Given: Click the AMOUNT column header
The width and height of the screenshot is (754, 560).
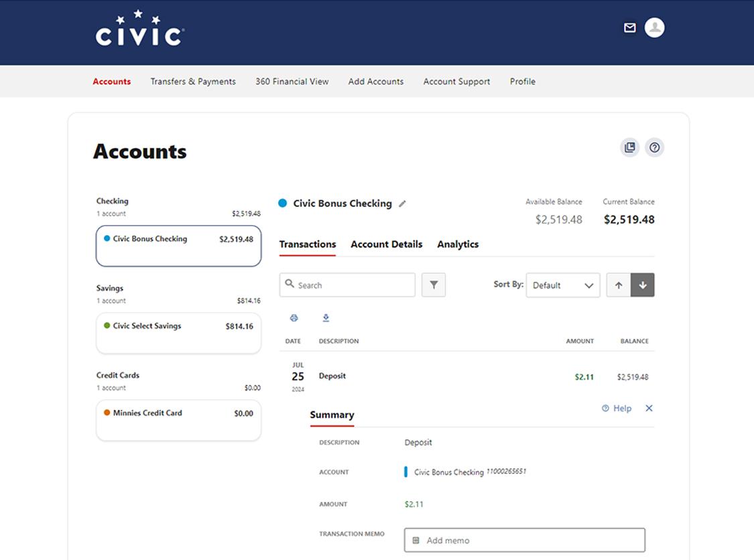Looking at the screenshot, I should (x=580, y=341).
